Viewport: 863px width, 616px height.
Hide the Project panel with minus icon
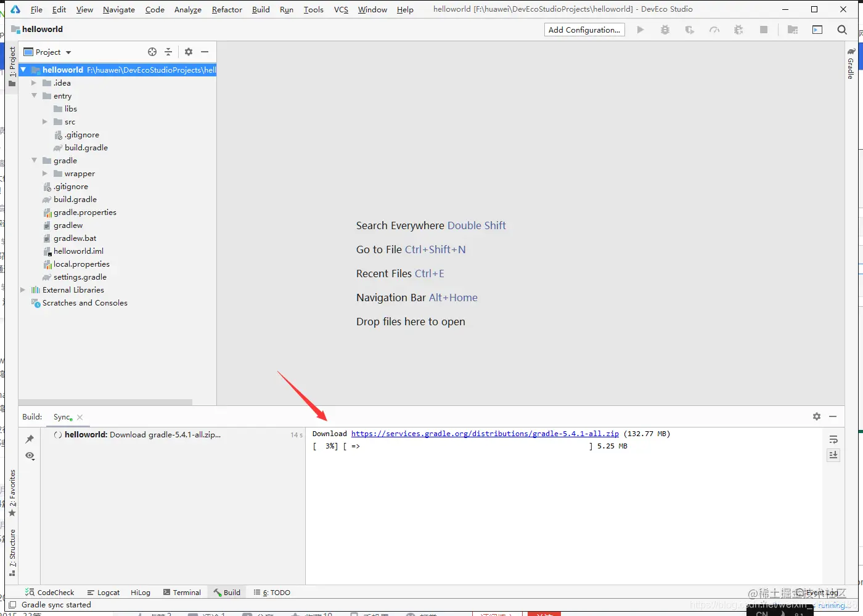pos(205,52)
